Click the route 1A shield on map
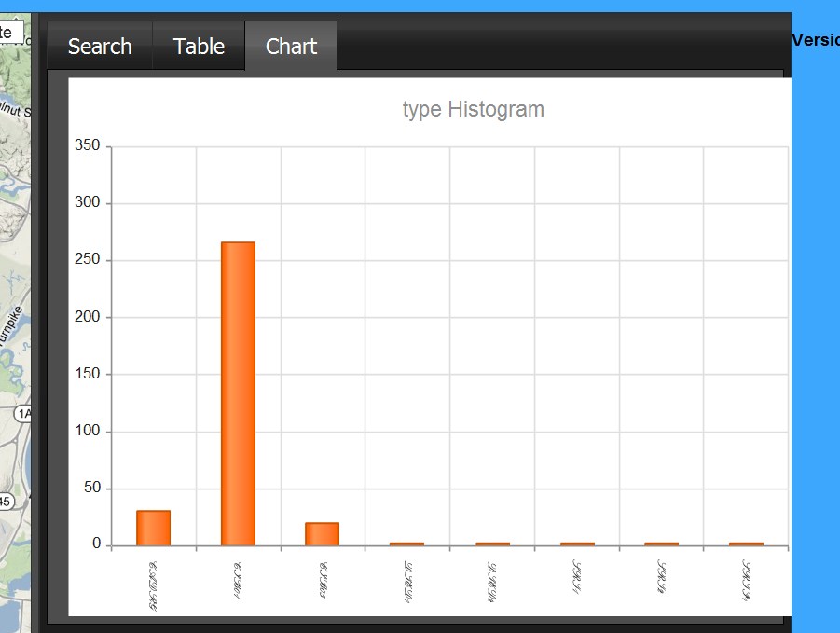This screenshot has width=840, height=633. [x=23, y=413]
